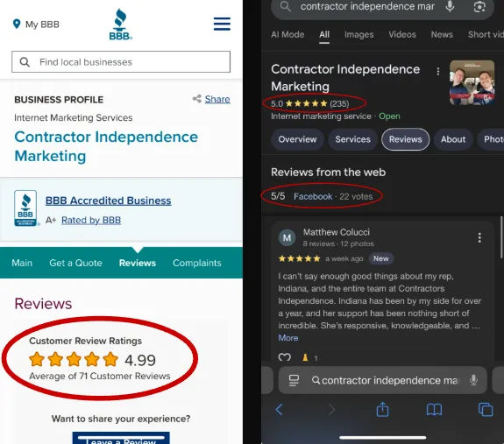Open BBB Get a Quote tab
The height and width of the screenshot is (444, 504).
point(75,263)
